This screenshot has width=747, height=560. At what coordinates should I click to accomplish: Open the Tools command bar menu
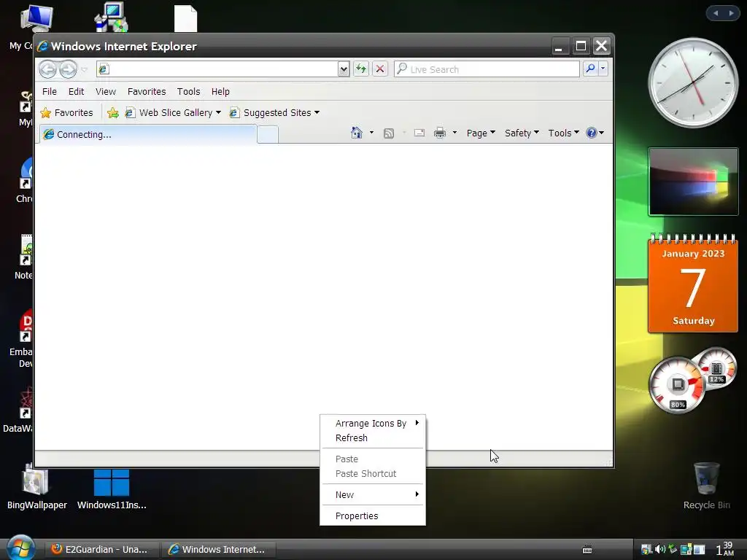coord(564,133)
